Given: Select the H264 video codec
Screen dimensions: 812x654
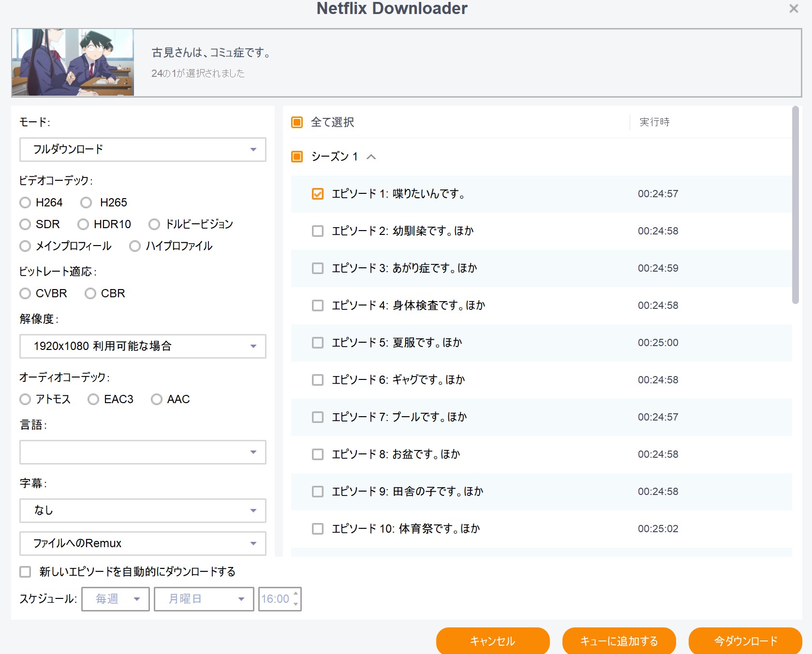Looking at the screenshot, I should pos(25,203).
